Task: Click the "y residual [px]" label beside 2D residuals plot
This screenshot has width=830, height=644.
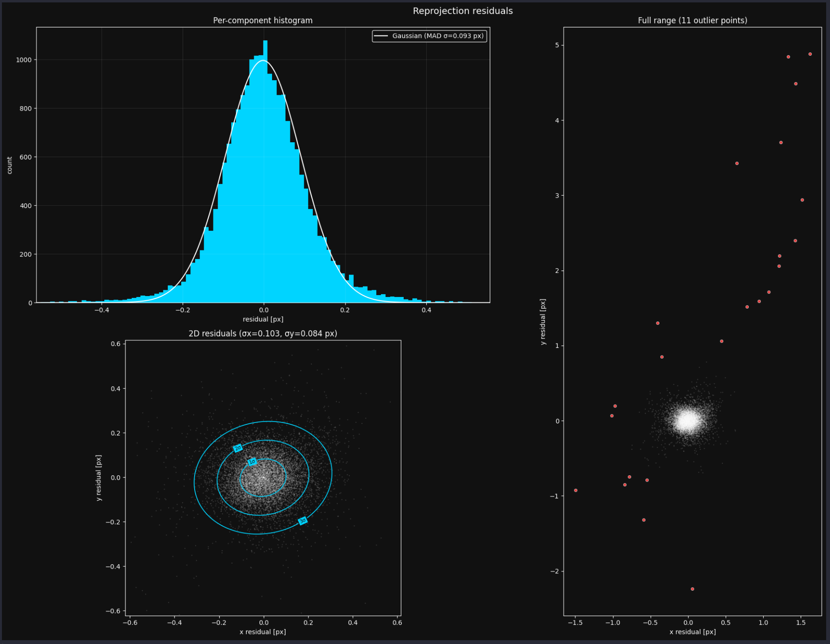Action: click(99, 478)
